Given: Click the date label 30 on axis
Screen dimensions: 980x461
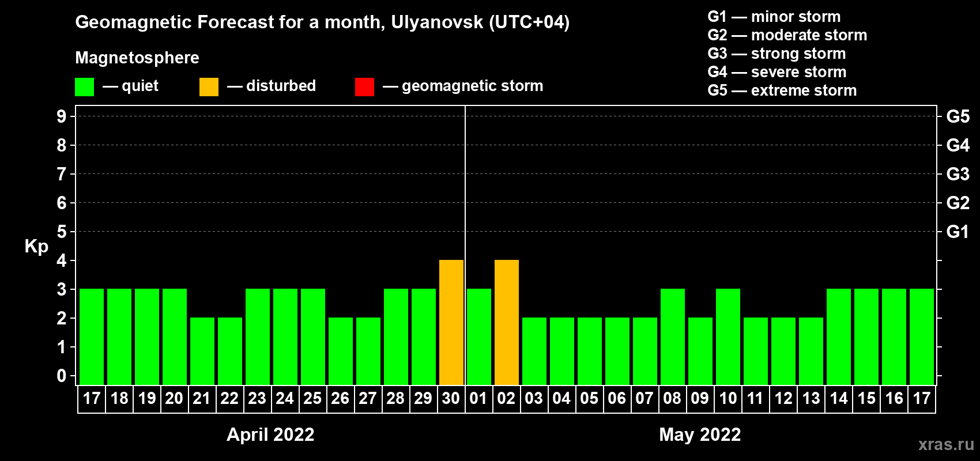Looking at the screenshot, I should (x=451, y=399).
